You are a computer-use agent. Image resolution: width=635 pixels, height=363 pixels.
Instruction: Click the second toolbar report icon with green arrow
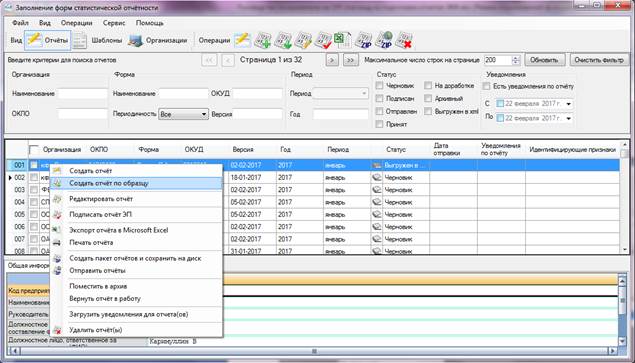tap(283, 40)
